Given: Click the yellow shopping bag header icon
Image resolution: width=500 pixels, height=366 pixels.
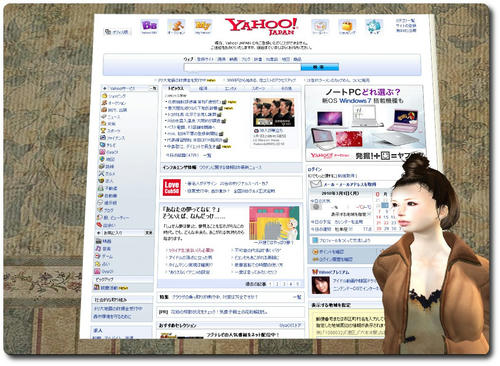Looking at the screenshot, I should pos(347,26).
